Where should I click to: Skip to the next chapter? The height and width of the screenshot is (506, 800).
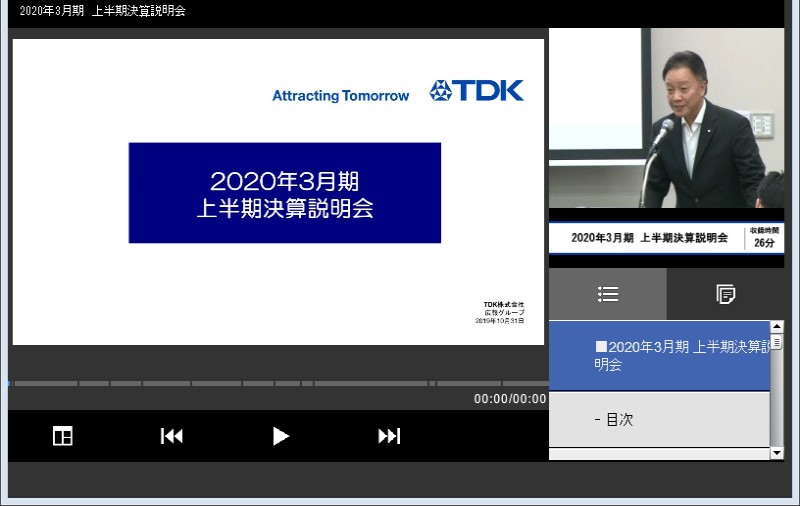point(389,436)
